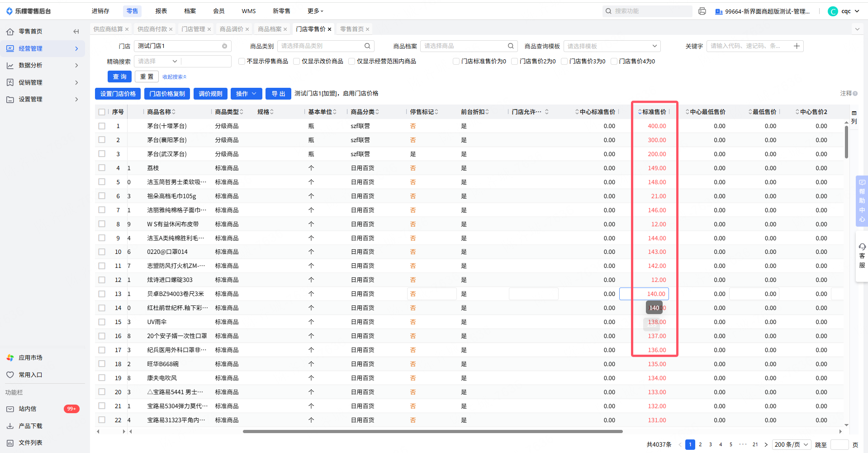The height and width of the screenshot is (453, 868).
Task: Open 数据分析 chart icon in sidebar
Action: tap(10, 66)
